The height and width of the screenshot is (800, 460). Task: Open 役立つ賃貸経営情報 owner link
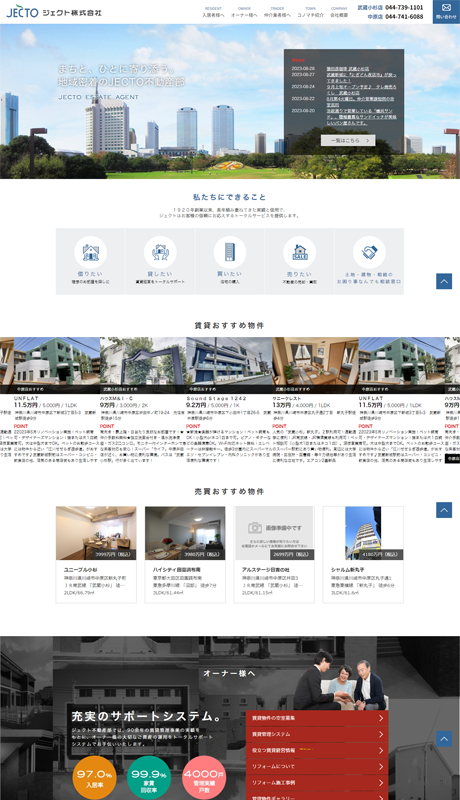[317, 751]
